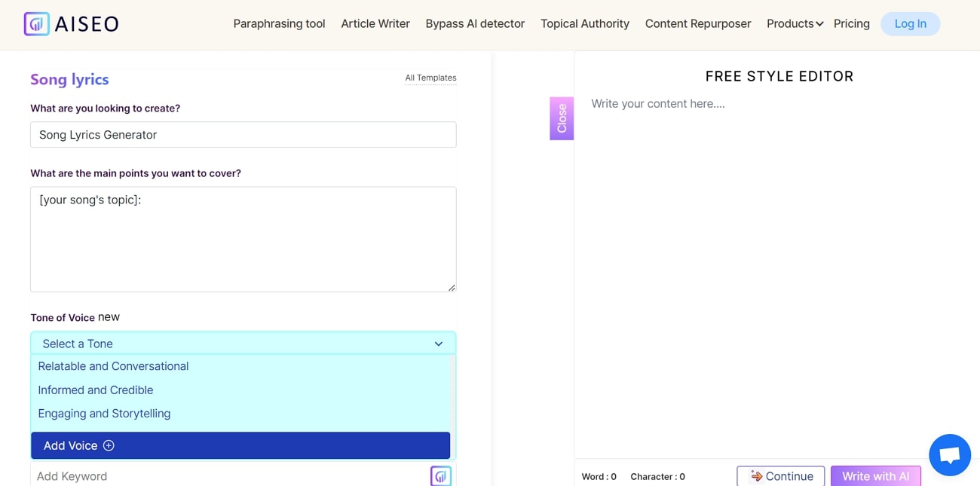Image resolution: width=980 pixels, height=486 pixels.
Task: Go to the Pricing menu item
Action: point(851,23)
